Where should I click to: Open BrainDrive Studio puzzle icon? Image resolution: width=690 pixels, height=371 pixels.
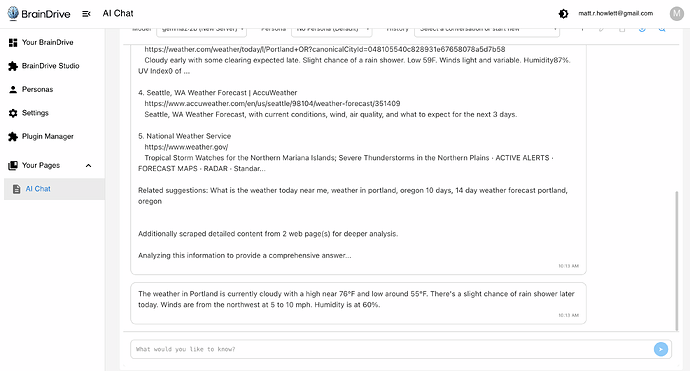[13, 66]
